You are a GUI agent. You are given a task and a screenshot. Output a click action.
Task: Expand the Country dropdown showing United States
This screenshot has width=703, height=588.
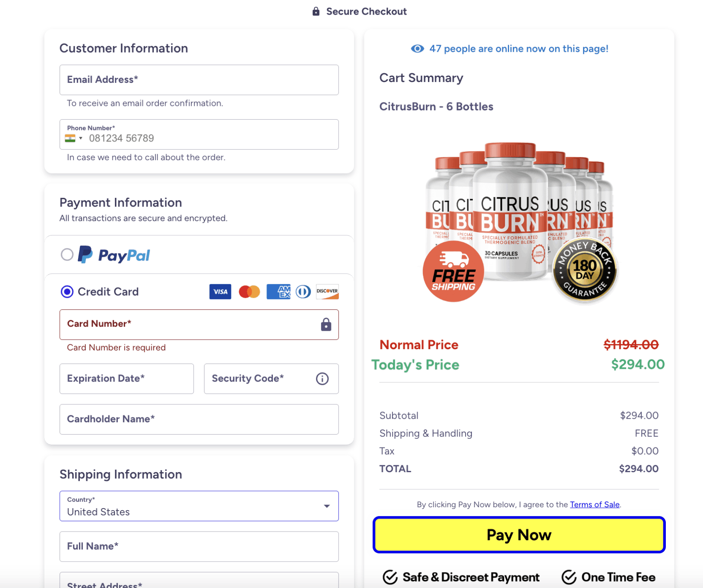[326, 506]
